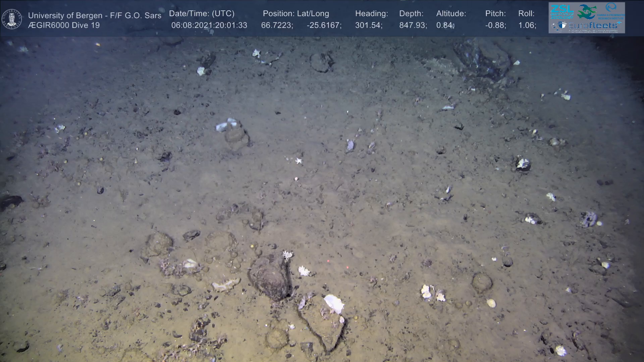Click the Pitch value -0.88
This screenshot has height=362, width=644.
point(495,25)
